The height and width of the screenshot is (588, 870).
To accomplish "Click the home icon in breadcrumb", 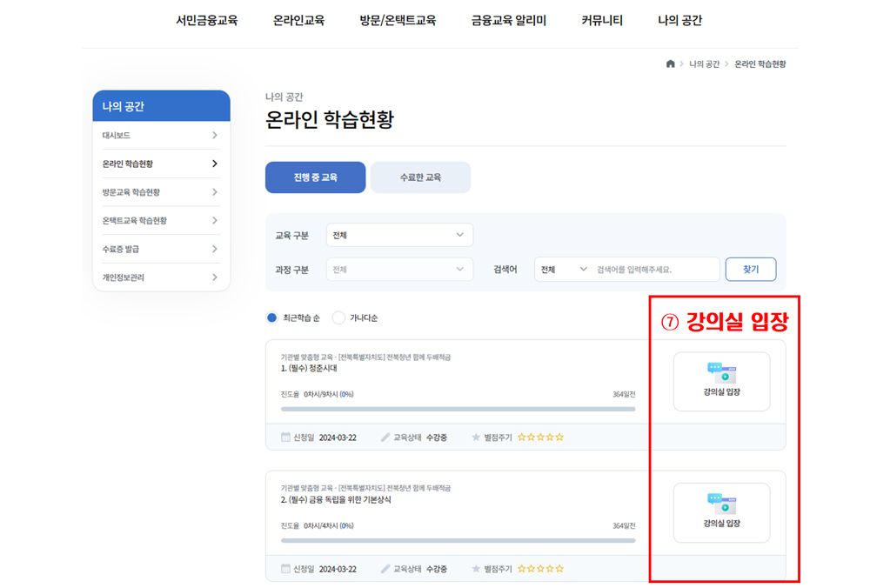I will (x=670, y=63).
